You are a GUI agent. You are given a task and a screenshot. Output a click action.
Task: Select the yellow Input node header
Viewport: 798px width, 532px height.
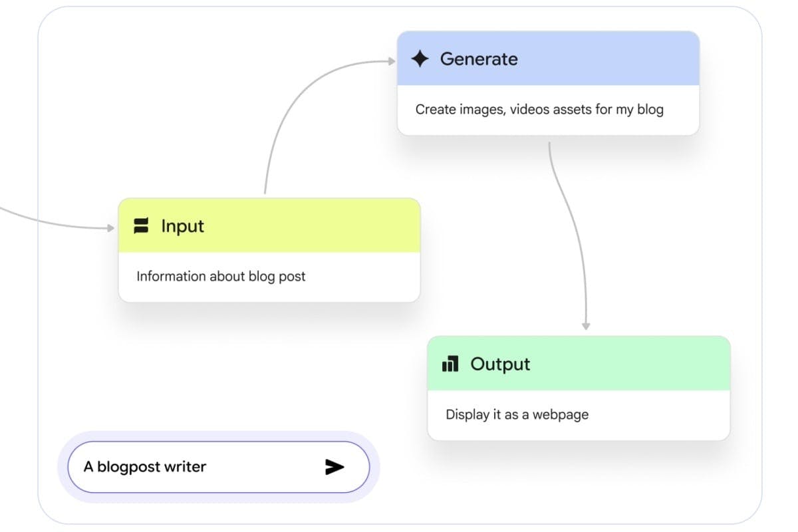coord(269,225)
